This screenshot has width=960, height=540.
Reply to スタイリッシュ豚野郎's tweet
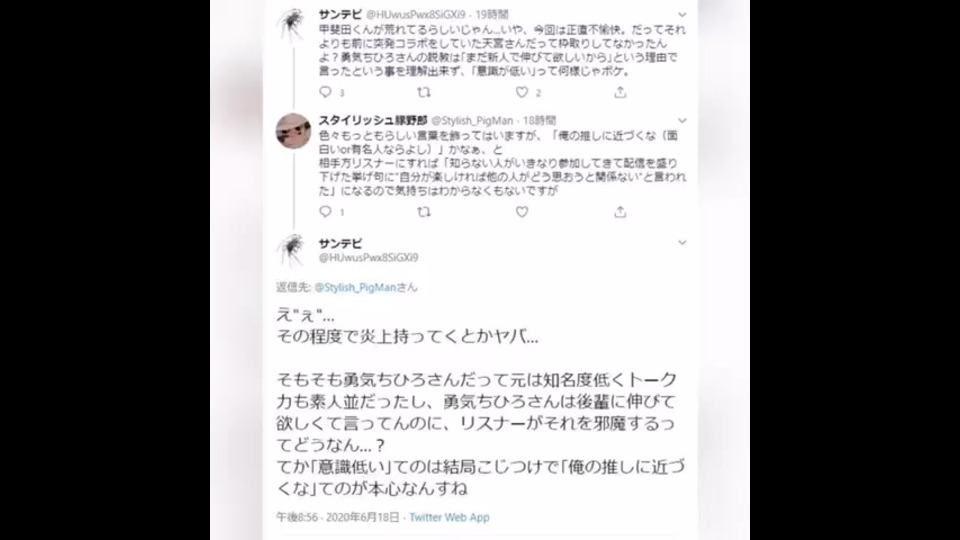coord(325,211)
